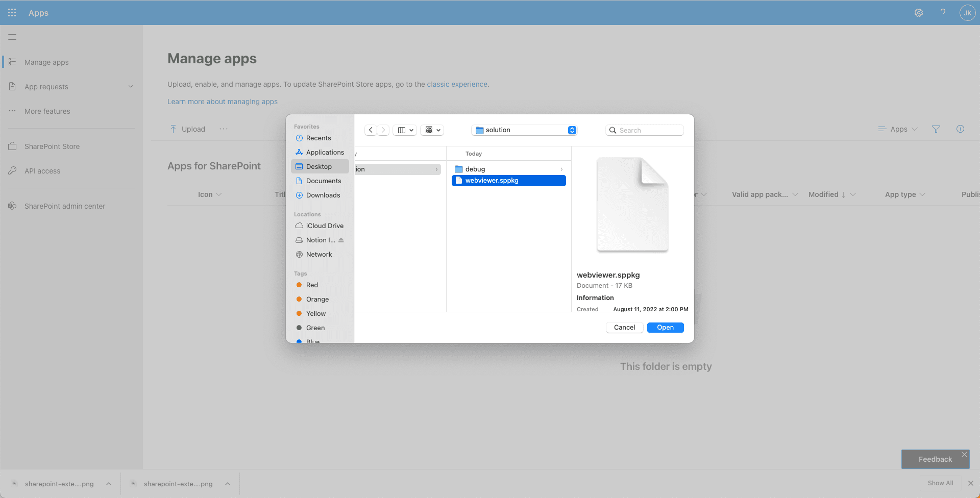
Task: Click the Open button
Action: coord(665,328)
